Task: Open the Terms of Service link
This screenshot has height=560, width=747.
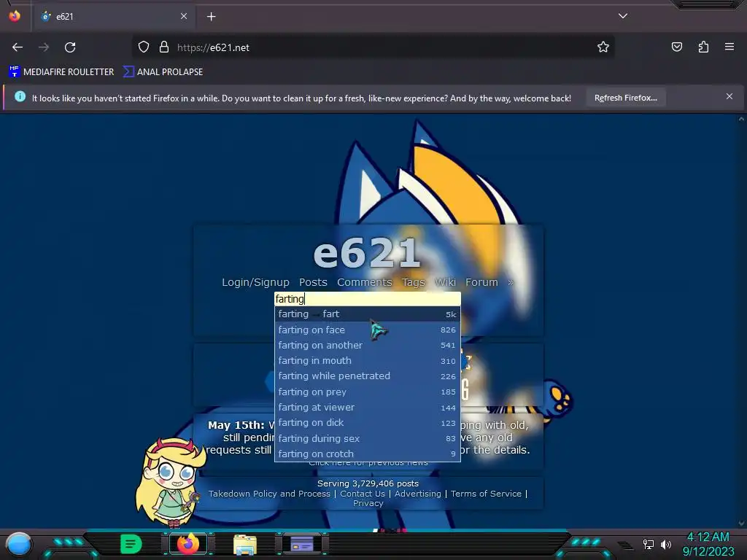Action: click(x=486, y=494)
